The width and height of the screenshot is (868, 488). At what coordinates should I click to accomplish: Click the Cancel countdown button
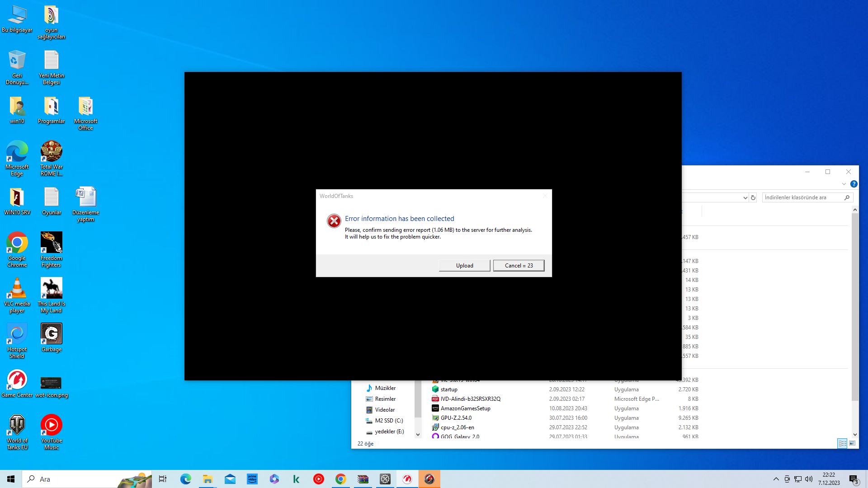pyautogui.click(x=519, y=266)
